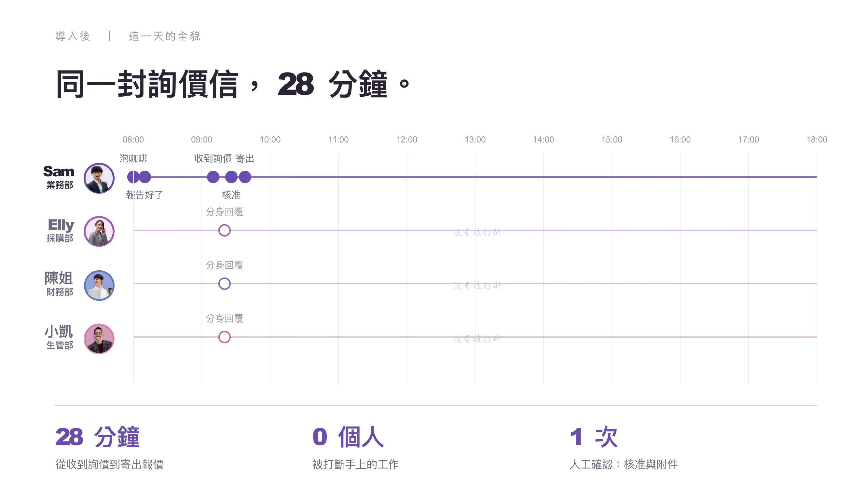
Task: Click the caption 從收到詢價到寄出報價
Action: click(x=109, y=465)
